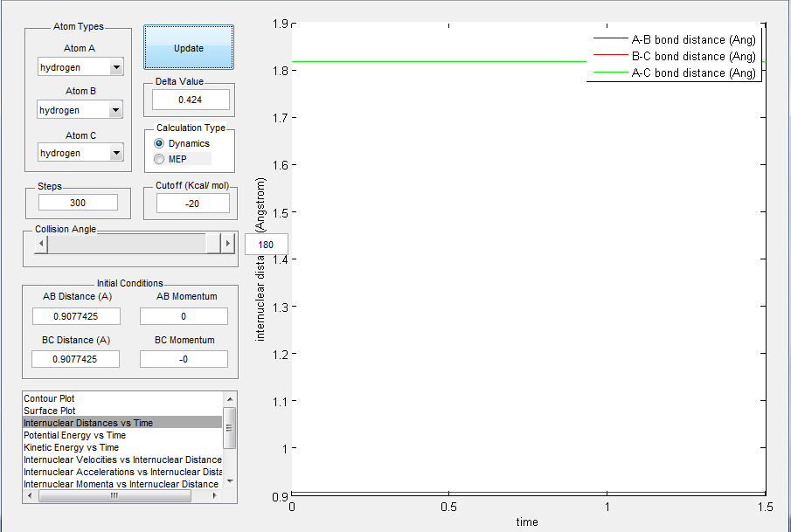Click the AB Momentum field

pyautogui.click(x=184, y=316)
